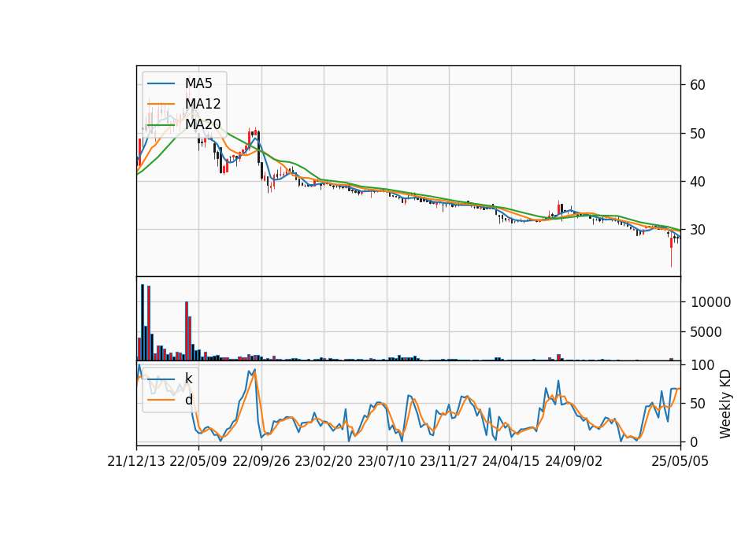Click the KD axis value 100
This screenshot has width=756, height=543.
[702, 365]
